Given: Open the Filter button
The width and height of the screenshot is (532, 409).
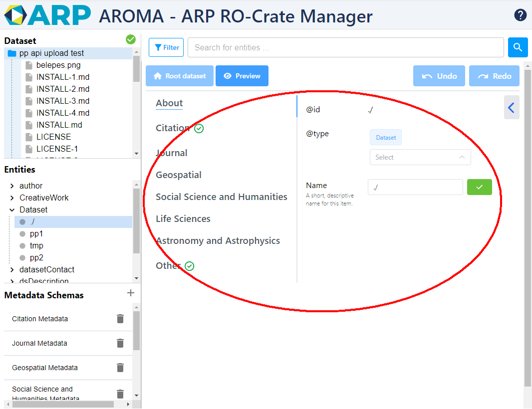Looking at the screenshot, I should click(166, 47).
